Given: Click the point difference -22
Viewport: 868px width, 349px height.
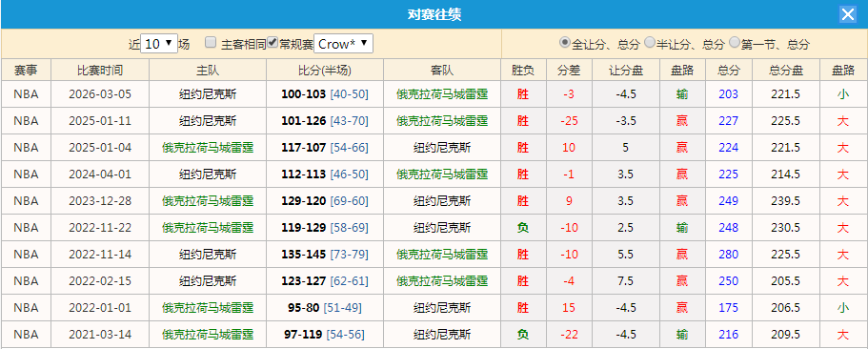Looking at the screenshot, I should coord(569,334).
